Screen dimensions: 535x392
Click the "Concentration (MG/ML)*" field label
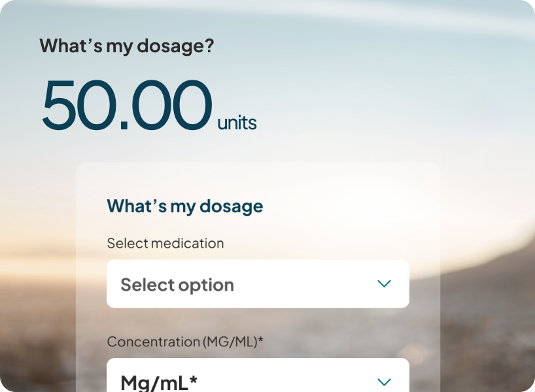click(185, 342)
